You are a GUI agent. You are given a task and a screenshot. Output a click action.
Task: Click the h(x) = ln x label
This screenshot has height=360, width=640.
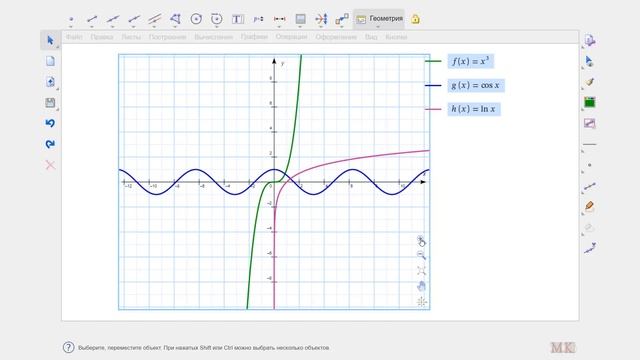tap(474, 109)
